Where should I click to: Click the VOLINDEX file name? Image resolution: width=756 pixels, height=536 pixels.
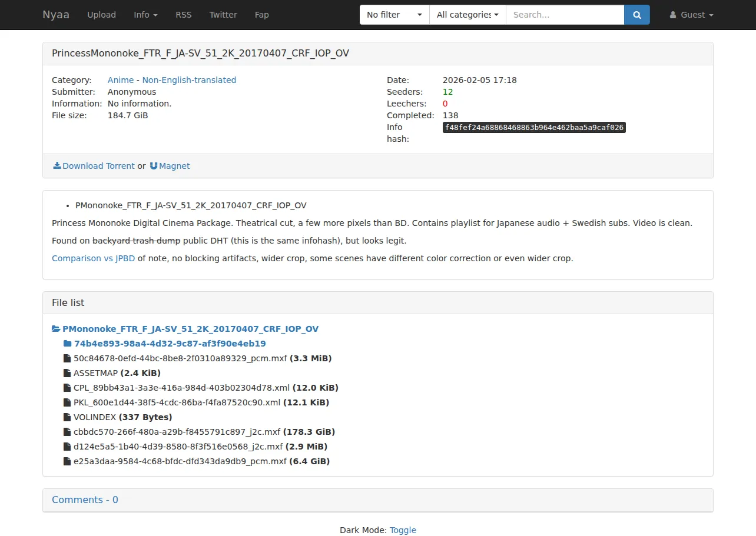[95, 417]
